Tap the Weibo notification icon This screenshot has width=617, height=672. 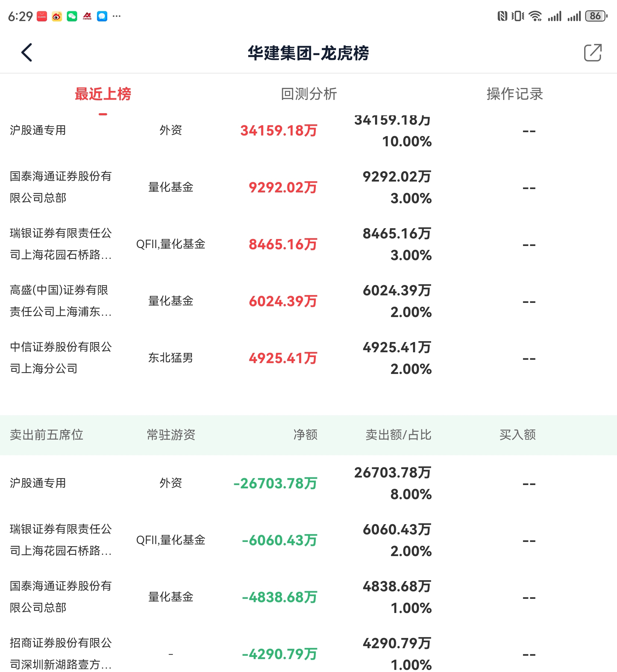click(57, 16)
